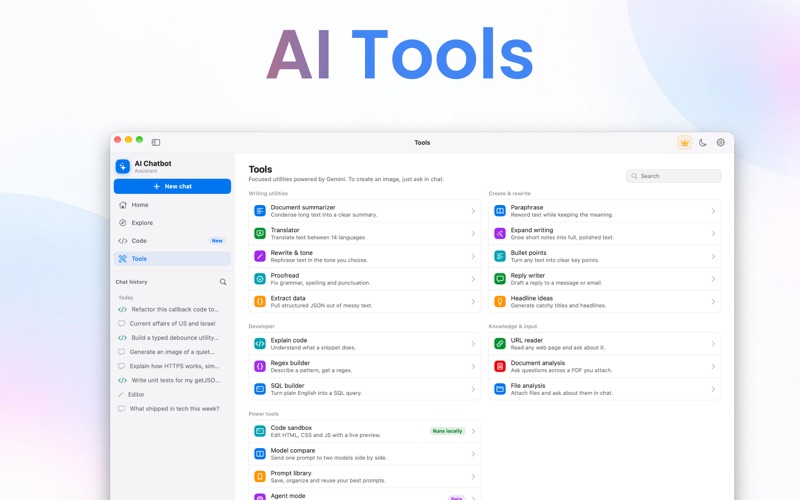The image size is (800, 500).
Task: Click Paraphrase tool icon
Action: pyautogui.click(x=500, y=211)
